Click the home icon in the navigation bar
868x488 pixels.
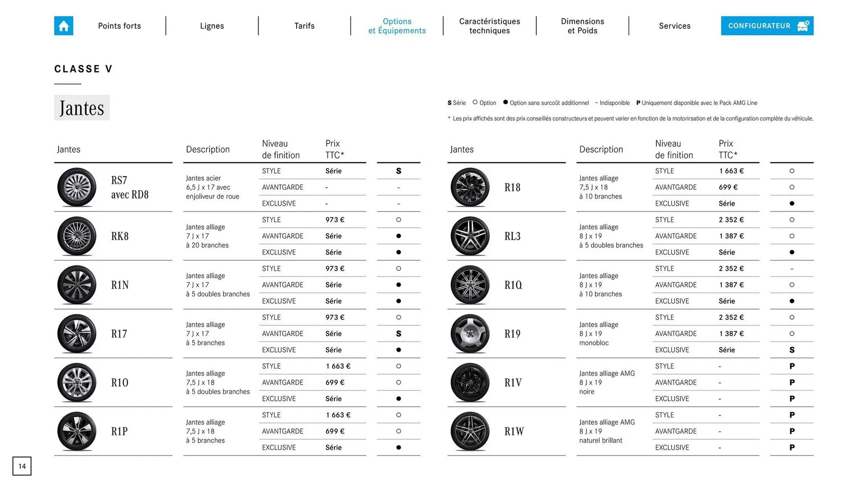[63, 26]
